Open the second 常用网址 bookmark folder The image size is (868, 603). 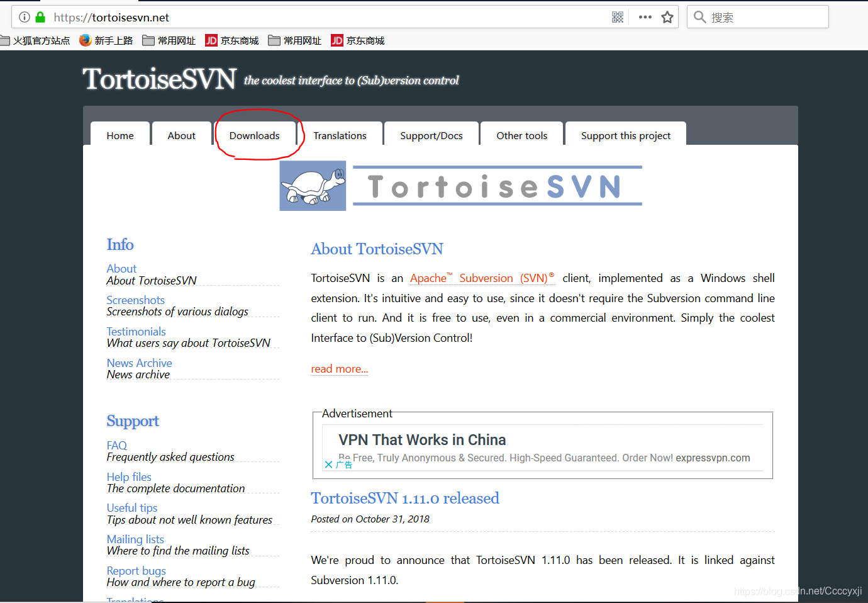coord(295,40)
